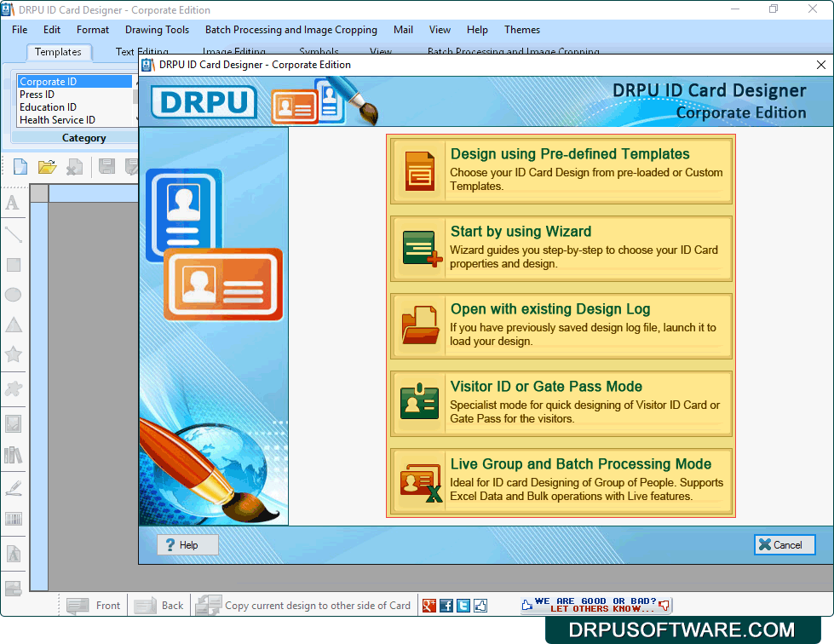Image resolution: width=834 pixels, height=644 pixels.
Task: Click the Open folder icon in toolbar
Action: 48,166
